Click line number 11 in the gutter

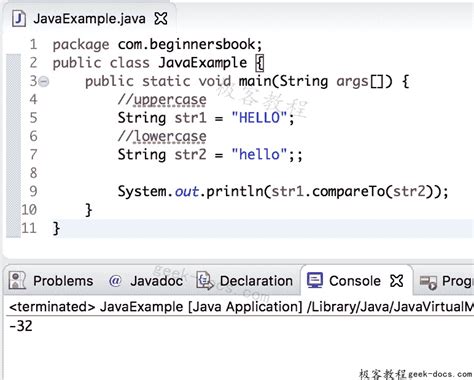(29, 228)
